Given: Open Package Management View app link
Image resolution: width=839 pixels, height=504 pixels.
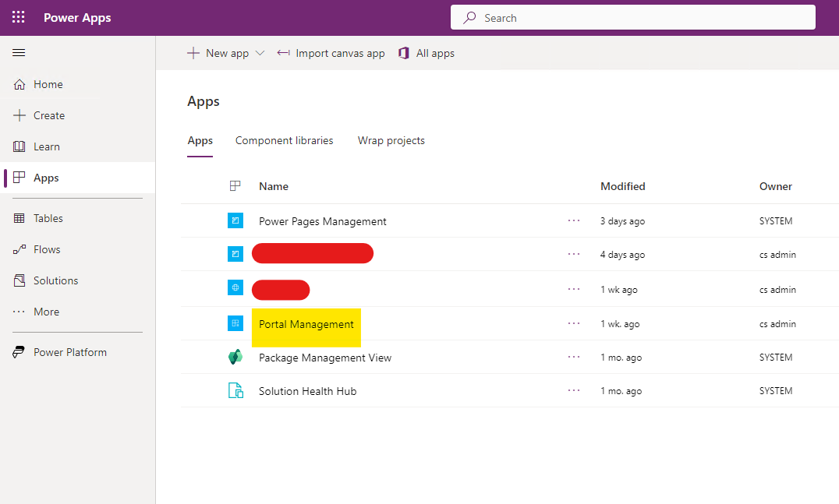Looking at the screenshot, I should coord(325,358).
